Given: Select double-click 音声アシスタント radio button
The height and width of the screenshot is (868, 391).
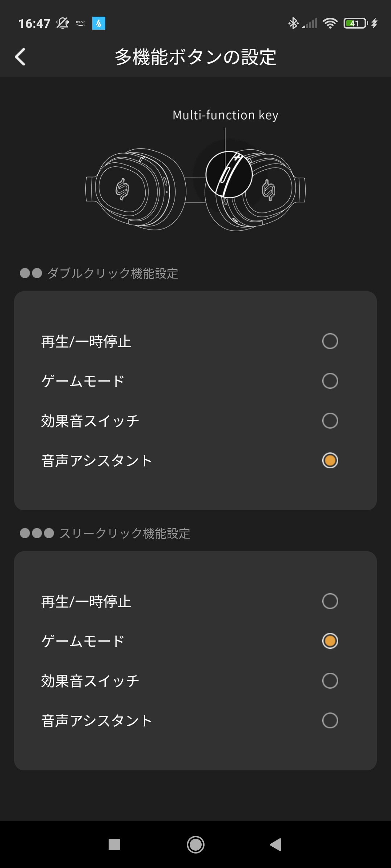Looking at the screenshot, I should click(330, 460).
